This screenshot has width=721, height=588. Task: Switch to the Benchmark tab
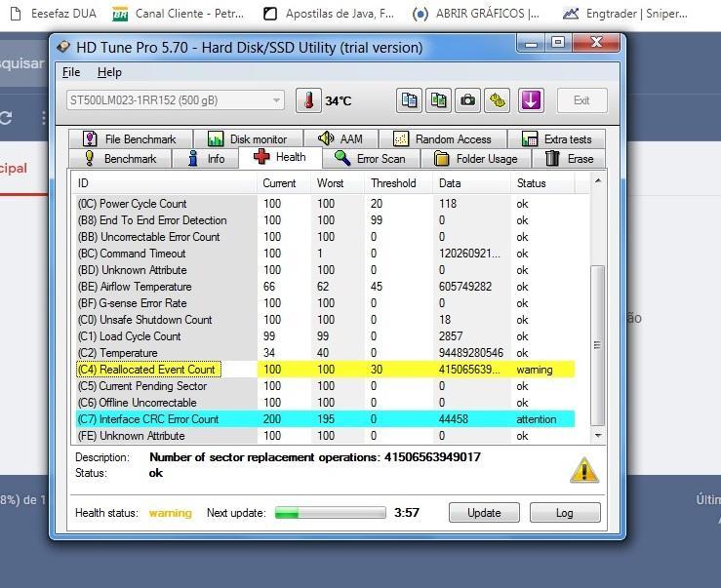coord(120,159)
